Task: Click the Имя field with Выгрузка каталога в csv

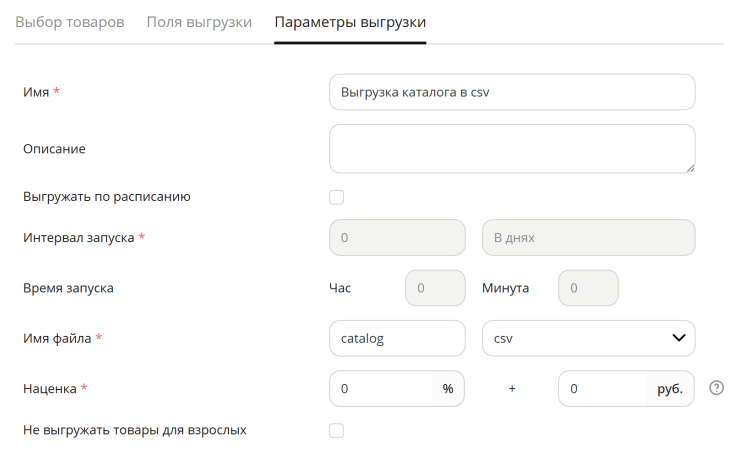Action: coord(512,92)
